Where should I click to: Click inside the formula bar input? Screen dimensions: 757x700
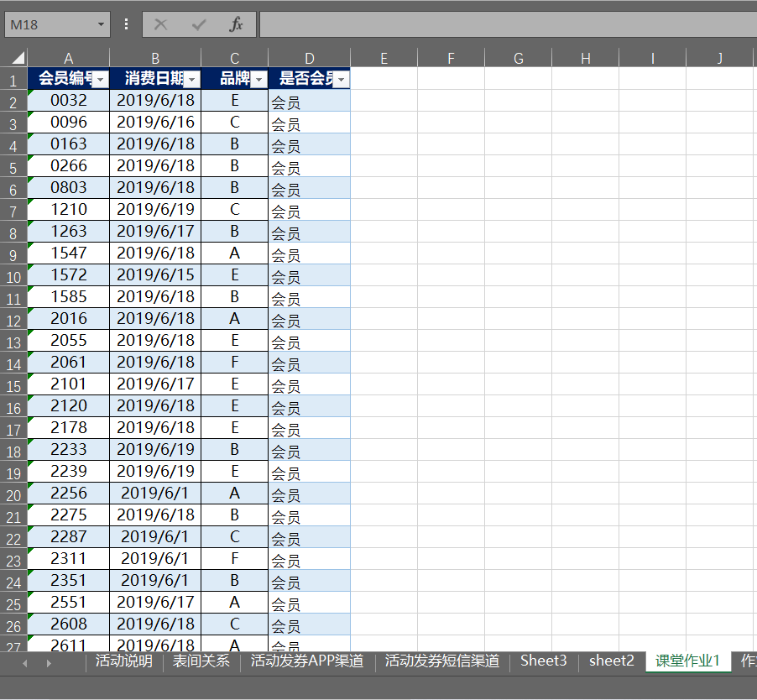coord(508,24)
